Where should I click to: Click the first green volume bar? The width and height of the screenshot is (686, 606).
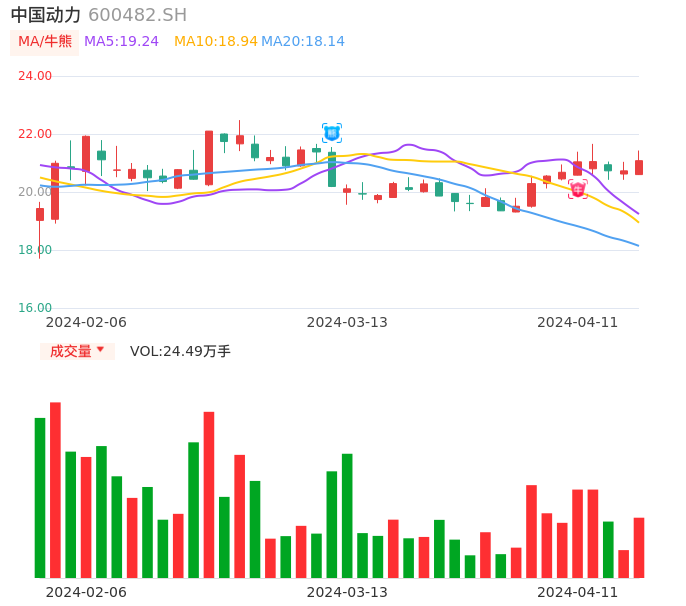point(40,497)
